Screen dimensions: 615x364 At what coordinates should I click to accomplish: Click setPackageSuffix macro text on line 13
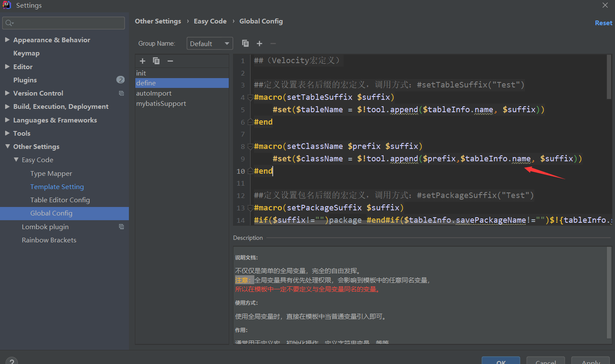click(x=324, y=208)
